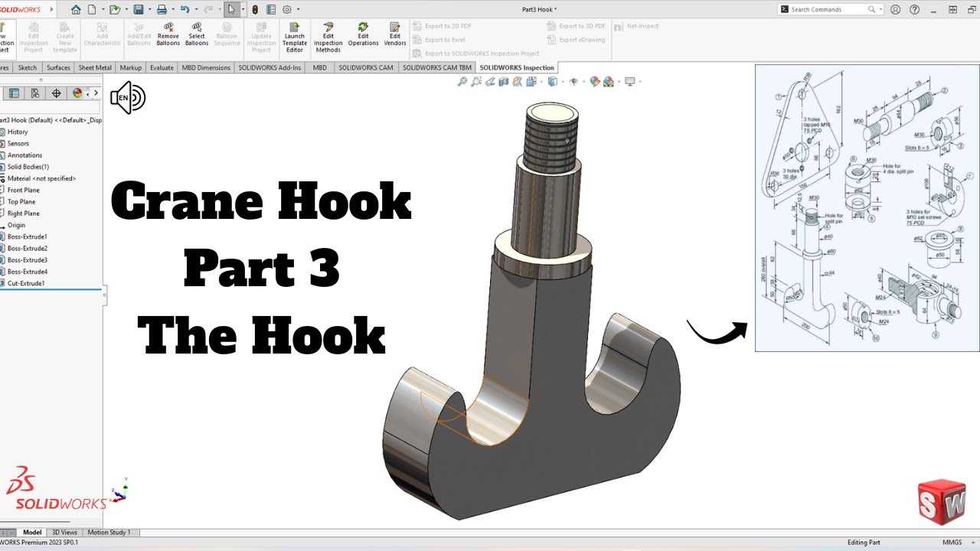Screen dimensions: 980x551
Task: Expand the View Settings monitor dropdown
Action: pyautogui.click(x=640, y=82)
